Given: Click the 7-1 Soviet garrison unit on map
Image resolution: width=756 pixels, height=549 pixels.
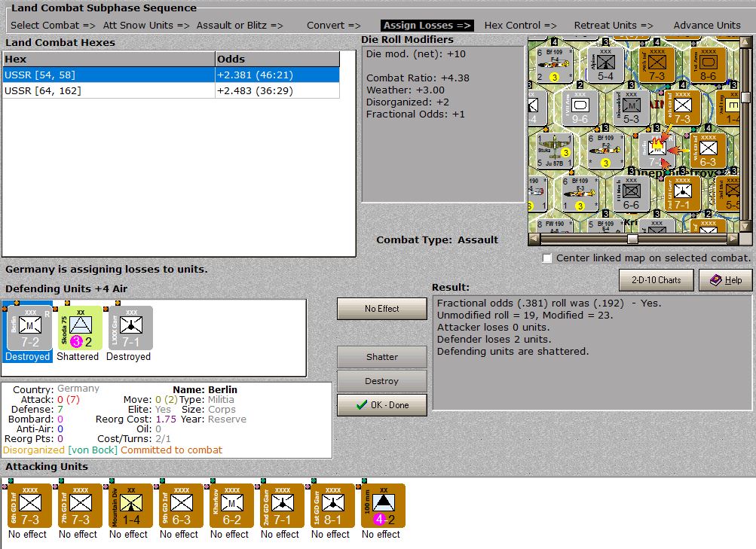Looking at the screenshot, I should point(682,194).
